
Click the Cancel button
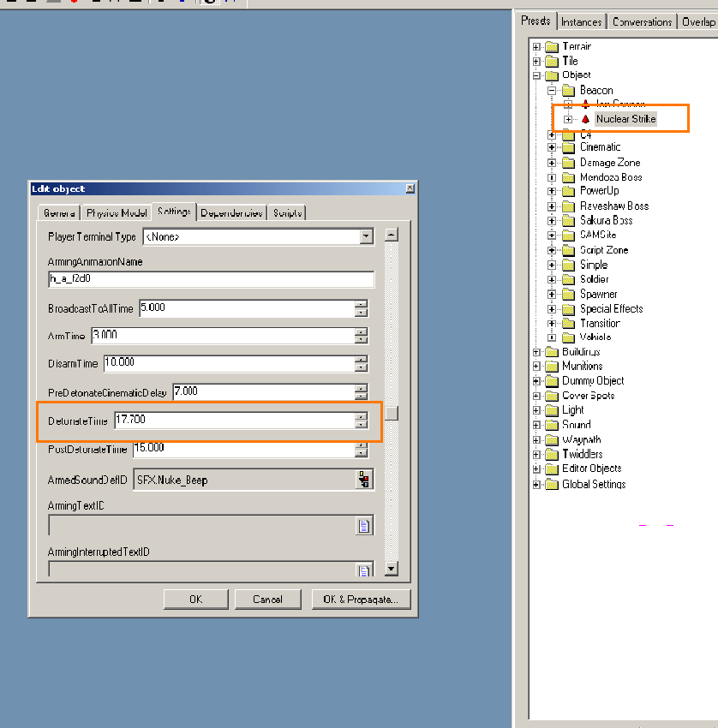pyautogui.click(x=267, y=600)
